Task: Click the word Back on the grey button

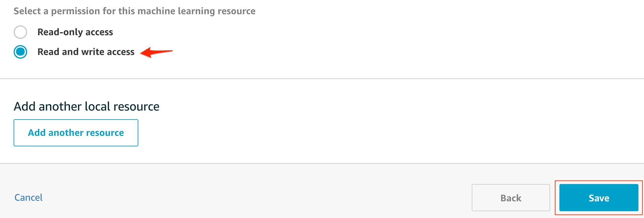Action: point(511,198)
